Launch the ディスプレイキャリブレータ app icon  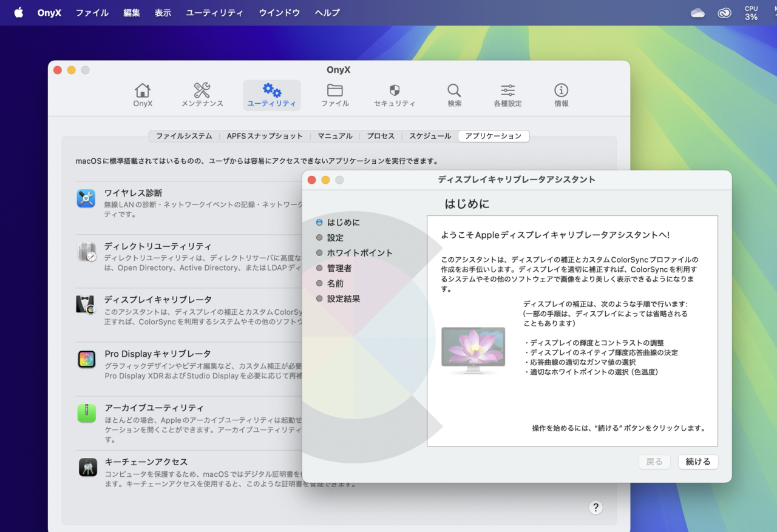coord(86,305)
